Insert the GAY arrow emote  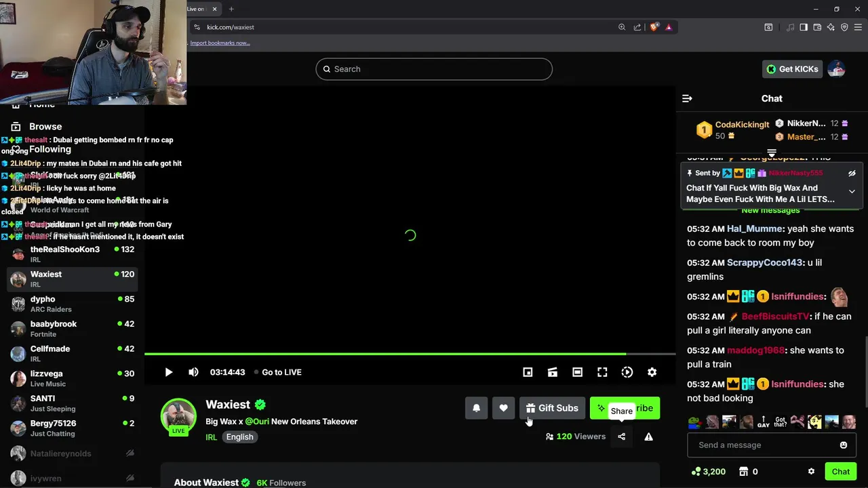click(763, 422)
